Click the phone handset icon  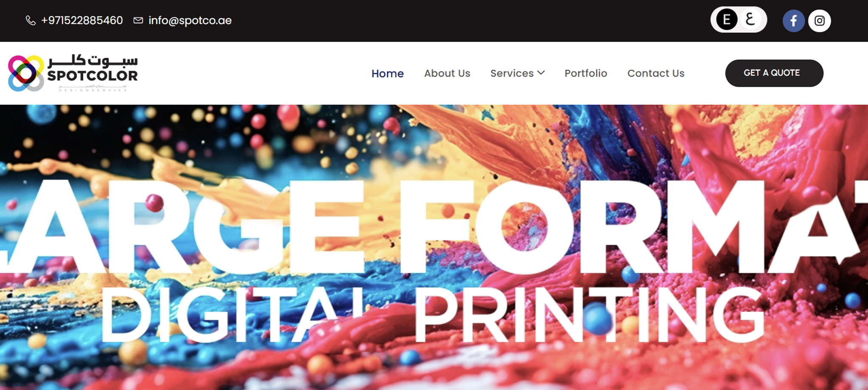tap(31, 20)
